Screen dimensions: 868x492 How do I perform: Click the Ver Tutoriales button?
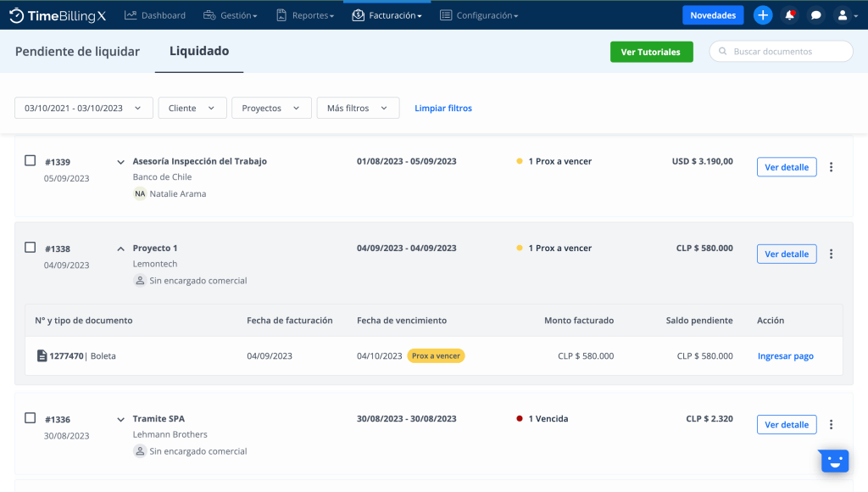click(652, 52)
